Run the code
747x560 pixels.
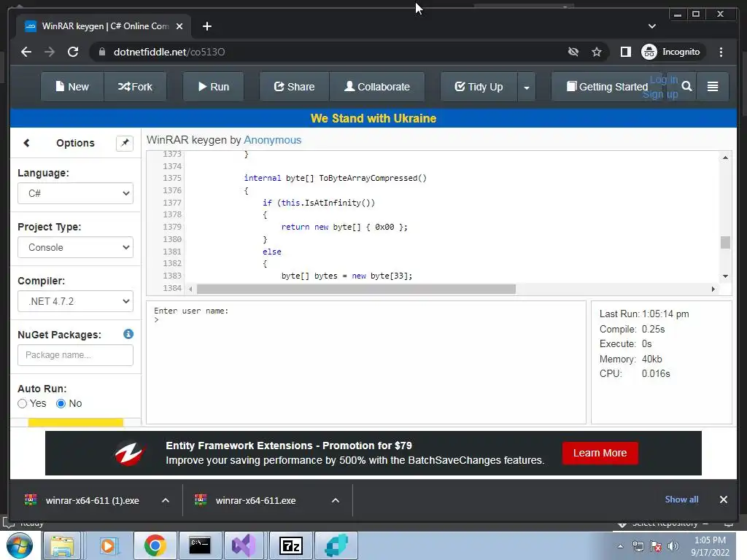[x=214, y=87]
